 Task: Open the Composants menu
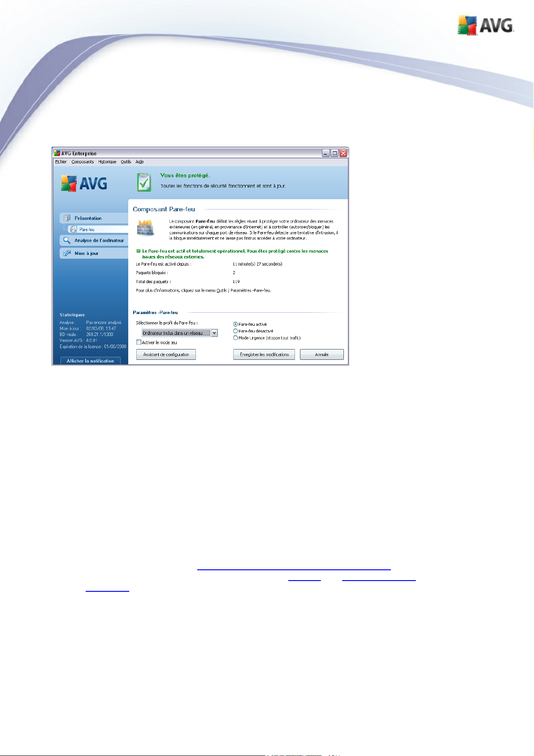pyautogui.click(x=82, y=162)
